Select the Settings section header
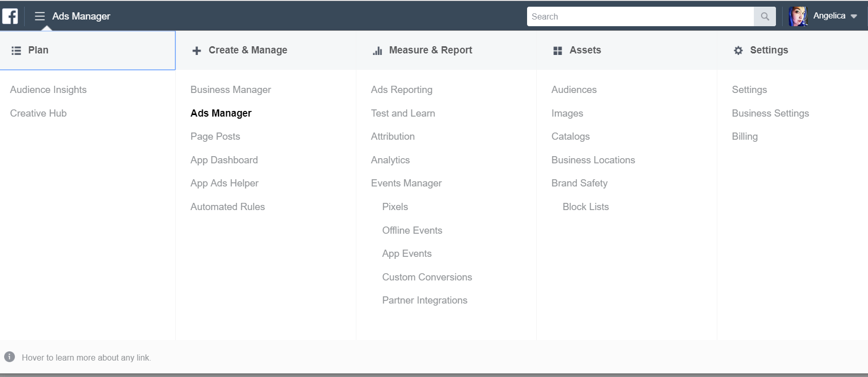The image size is (868, 377). tap(792, 50)
